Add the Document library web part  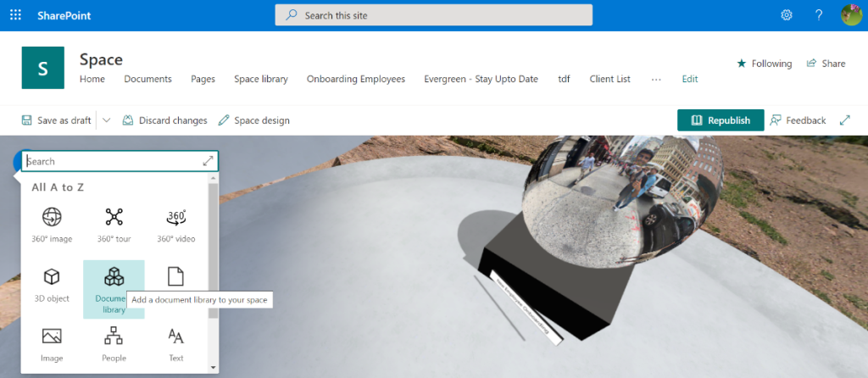pyautogui.click(x=114, y=289)
